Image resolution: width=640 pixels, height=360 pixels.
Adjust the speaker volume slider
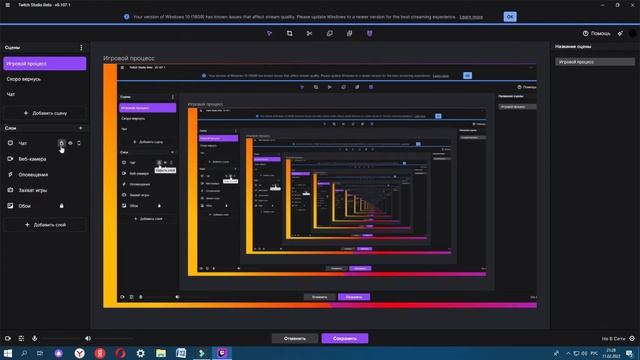tap(114, 338)
